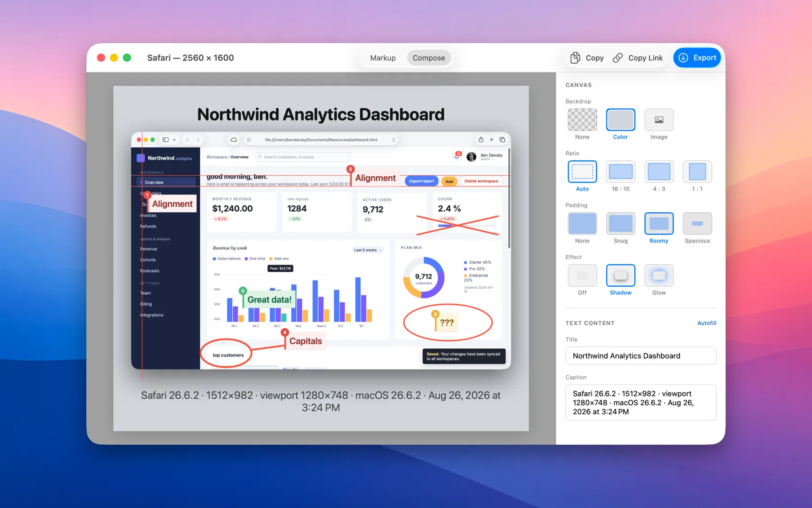Click the Autofill link
Screen dimensions: 812x508
[x=706, y=323]
